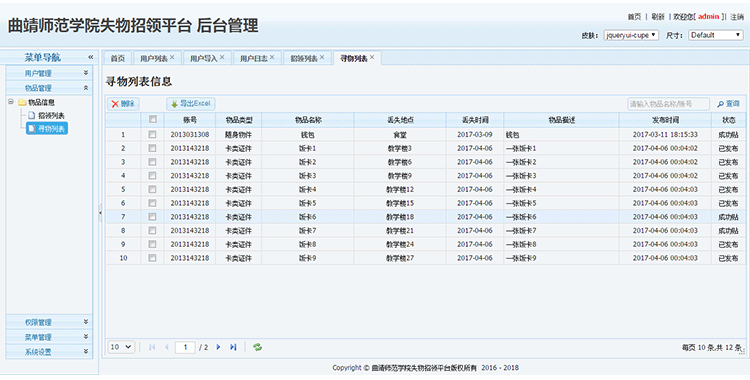Collapse the 物品信息 tree node

pyautogui.click(x=11, y=101)
